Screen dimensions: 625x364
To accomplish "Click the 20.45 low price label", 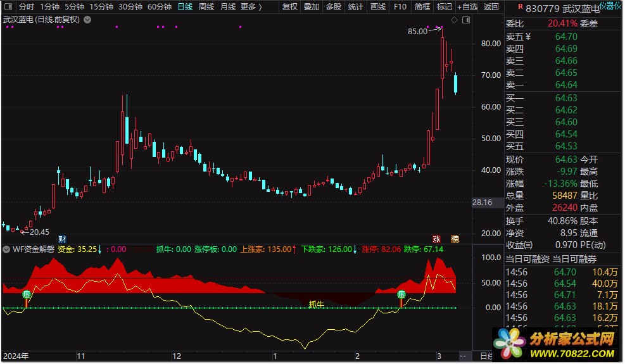I will coord(39,232).
